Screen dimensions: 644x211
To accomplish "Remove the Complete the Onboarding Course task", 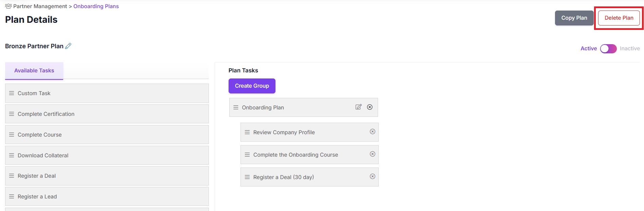I will coord(372,154).
